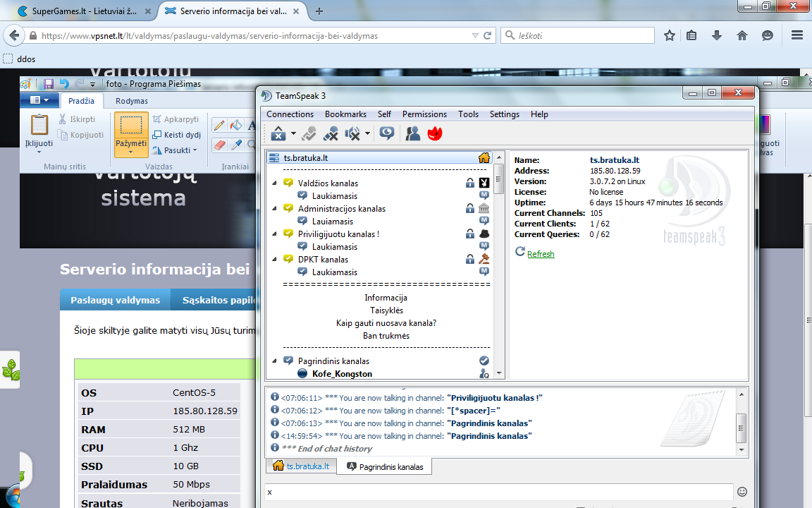Open the Paint quick access toolbar customize dropdown
812x508 pixels.
(x=93, y=84)
